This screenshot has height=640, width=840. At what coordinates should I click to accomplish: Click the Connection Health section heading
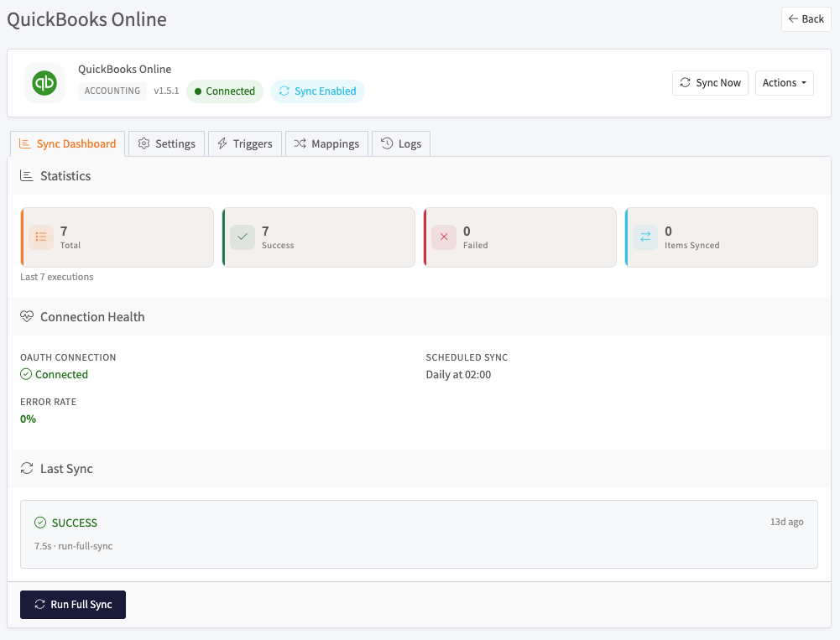click(x=92, y=316)
